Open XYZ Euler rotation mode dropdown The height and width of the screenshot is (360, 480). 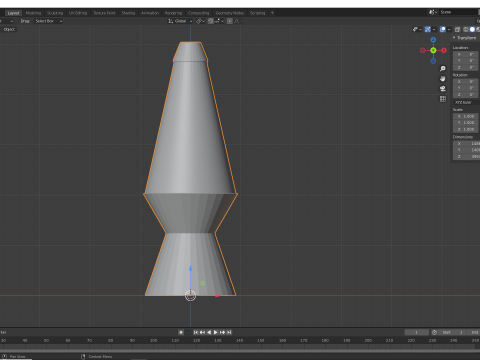coord(466,102)
